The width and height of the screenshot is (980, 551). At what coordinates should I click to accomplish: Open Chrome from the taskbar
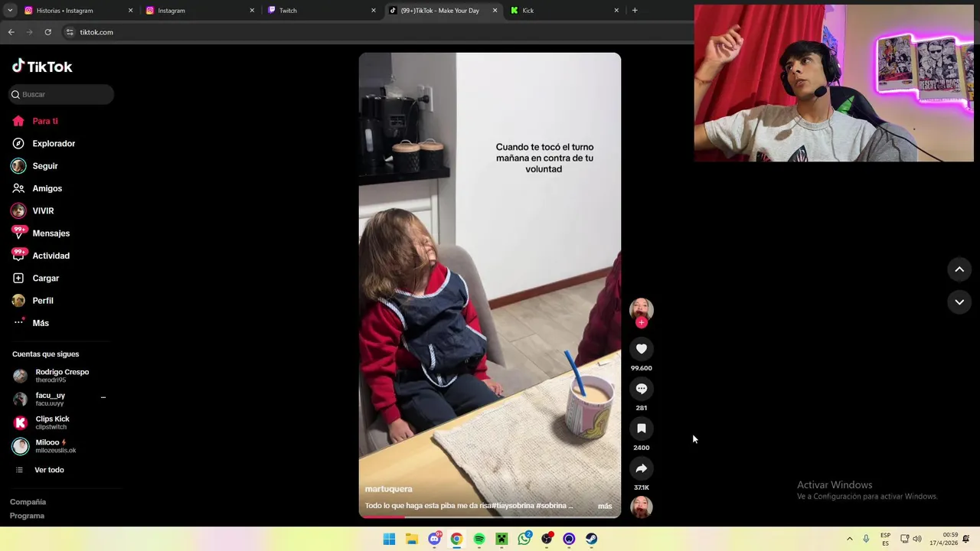456,539
